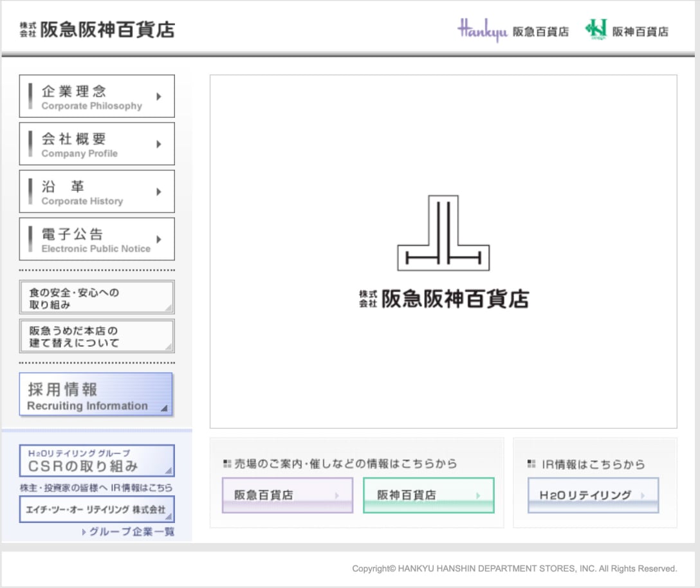700x588 pixels.
Task: Click the arrow beside Corporate History
Action: tap(158, 192)
